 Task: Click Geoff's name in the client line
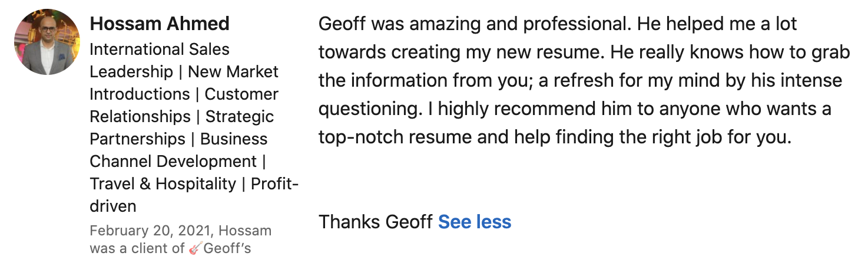pos(227,248)
